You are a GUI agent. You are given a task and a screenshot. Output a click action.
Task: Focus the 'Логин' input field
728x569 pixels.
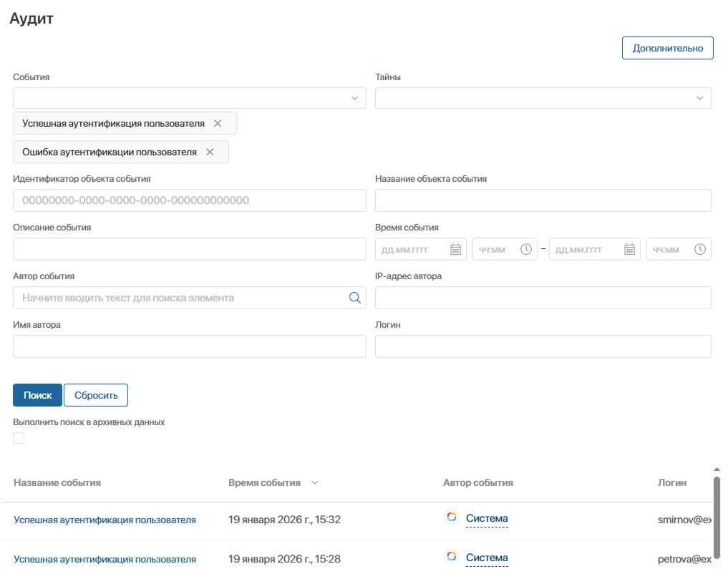click(x=543, y=346)
